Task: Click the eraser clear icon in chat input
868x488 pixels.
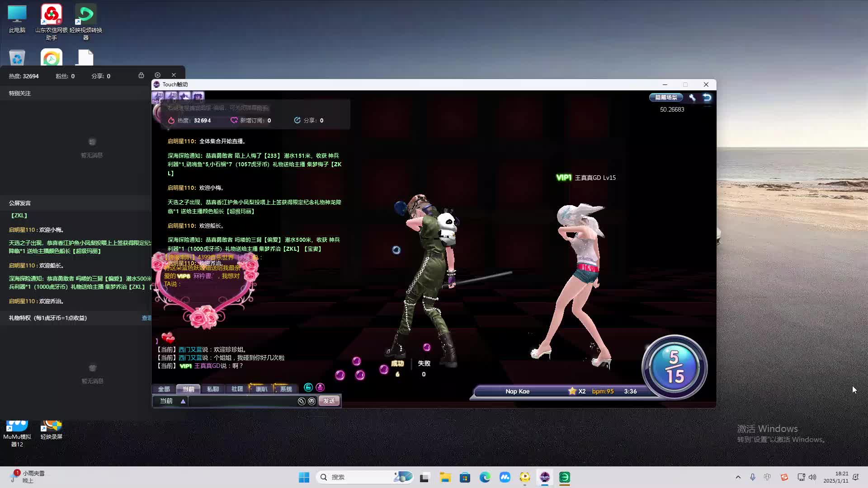Action: click(302, 401)
